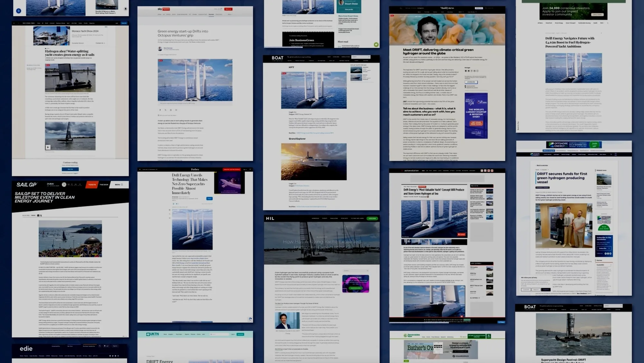The width and height of the screenshot is (644, 363).
Task: Click the Login button on edie header
Action: click(x=106, y=346)
